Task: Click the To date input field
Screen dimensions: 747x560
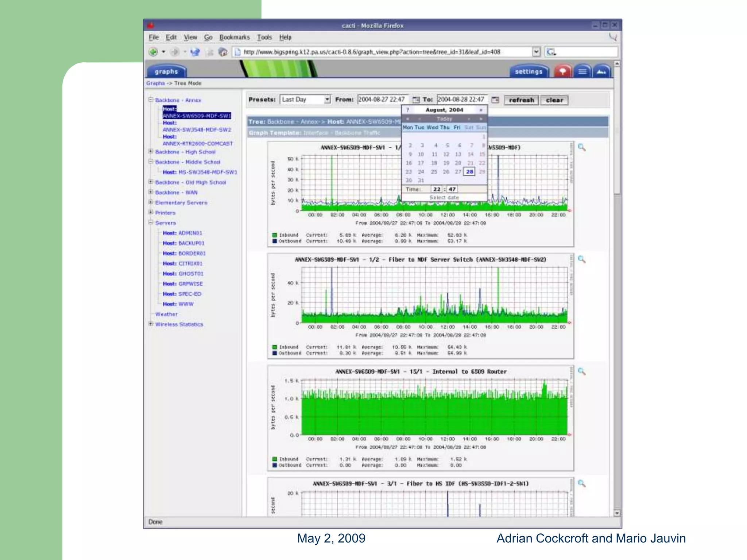Action: pyautogui.click(x=462, y=99)
